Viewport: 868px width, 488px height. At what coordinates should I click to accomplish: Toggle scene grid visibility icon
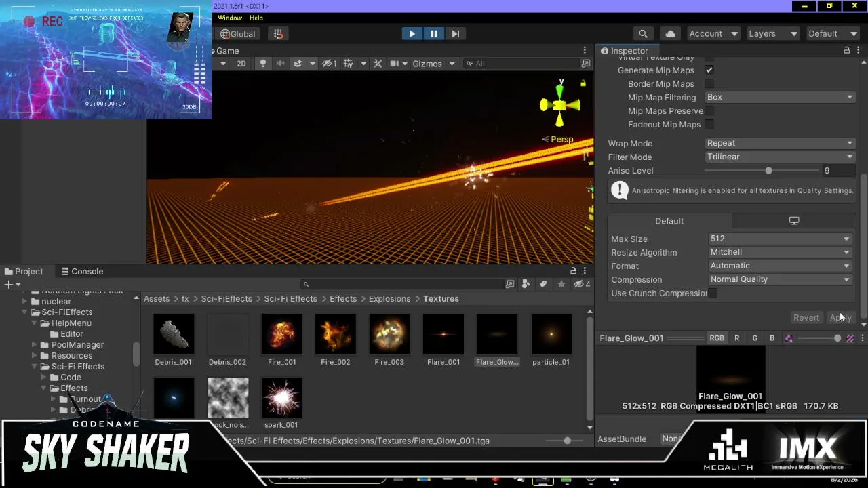[x=348, y=64]
